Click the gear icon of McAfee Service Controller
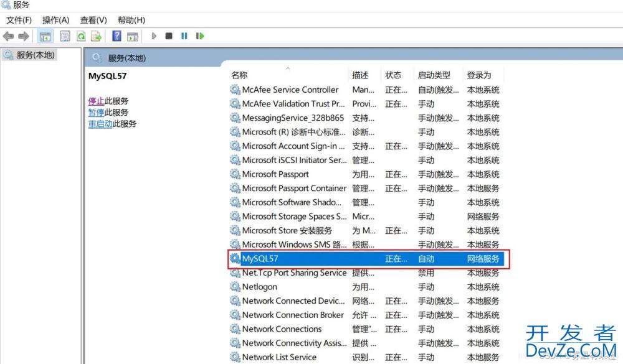 click(235, 90)
